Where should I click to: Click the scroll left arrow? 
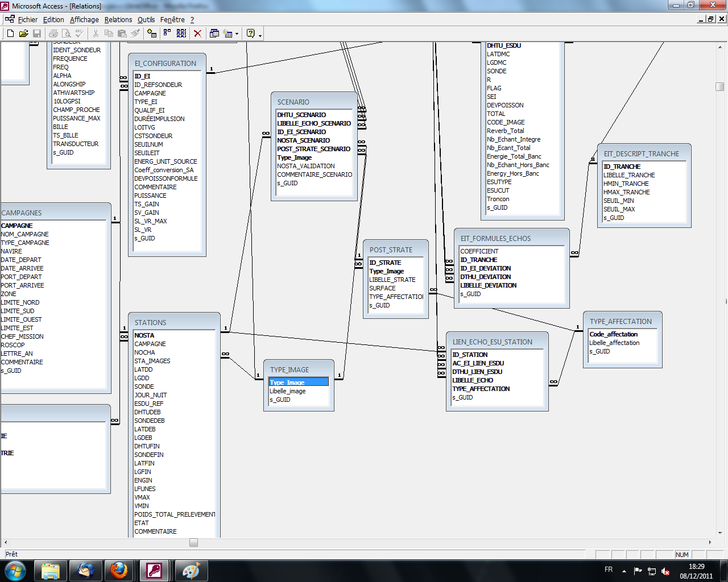(x=5, y=542)
